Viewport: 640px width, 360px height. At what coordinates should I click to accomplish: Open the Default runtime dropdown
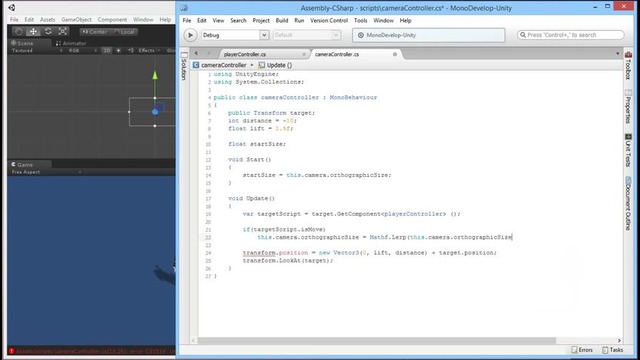pyautogui.click(x=307, y=35)
